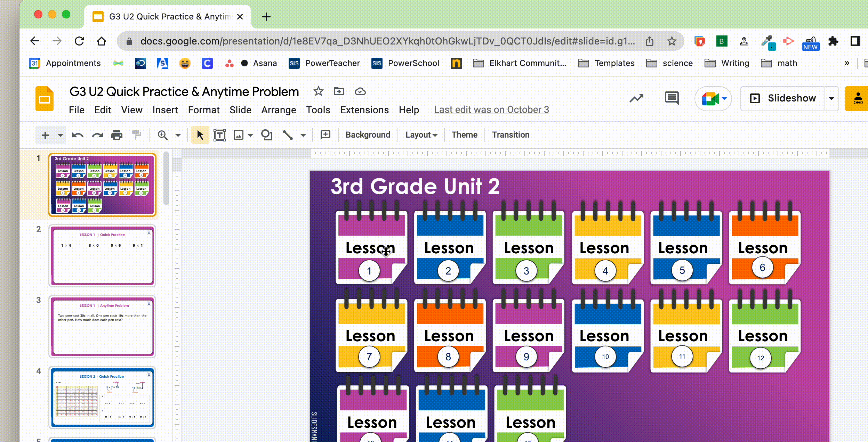Click the browser home icon

101,41
